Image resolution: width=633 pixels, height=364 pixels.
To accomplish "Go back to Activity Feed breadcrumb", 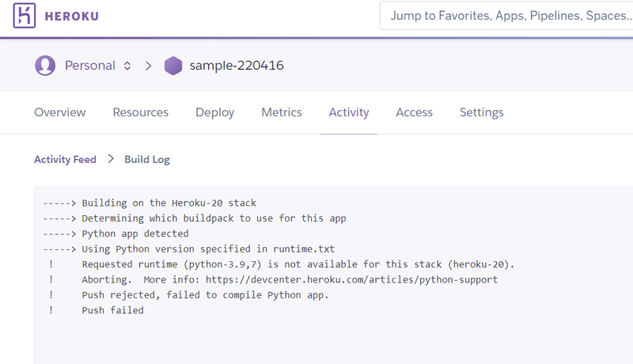I will (x=65, y=159).
